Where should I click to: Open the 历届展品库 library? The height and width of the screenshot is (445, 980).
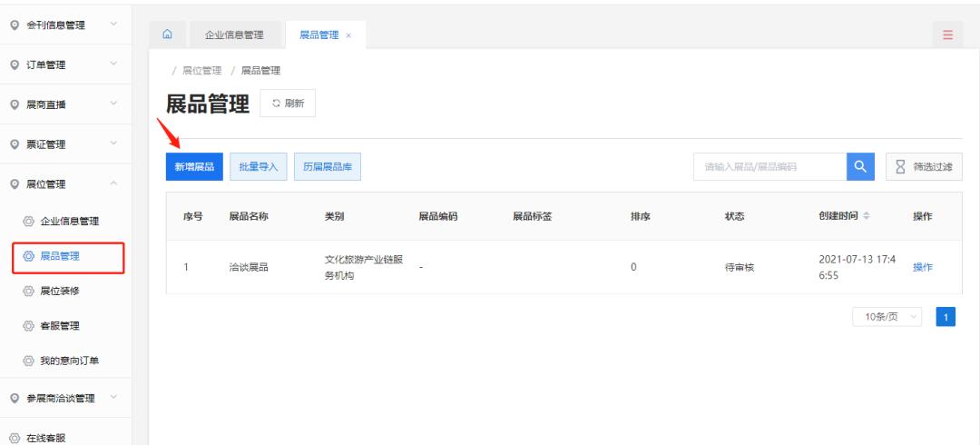pyautogui.click(x=327, y=166)
